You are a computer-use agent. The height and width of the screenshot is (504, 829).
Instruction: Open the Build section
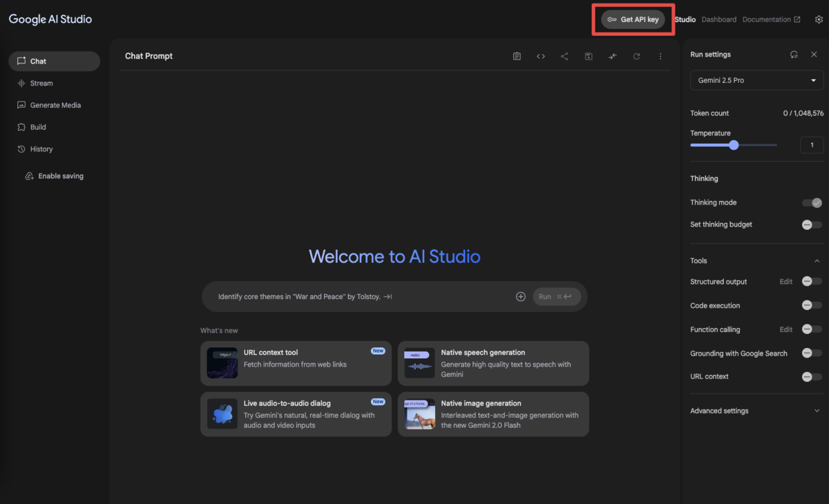54,127
